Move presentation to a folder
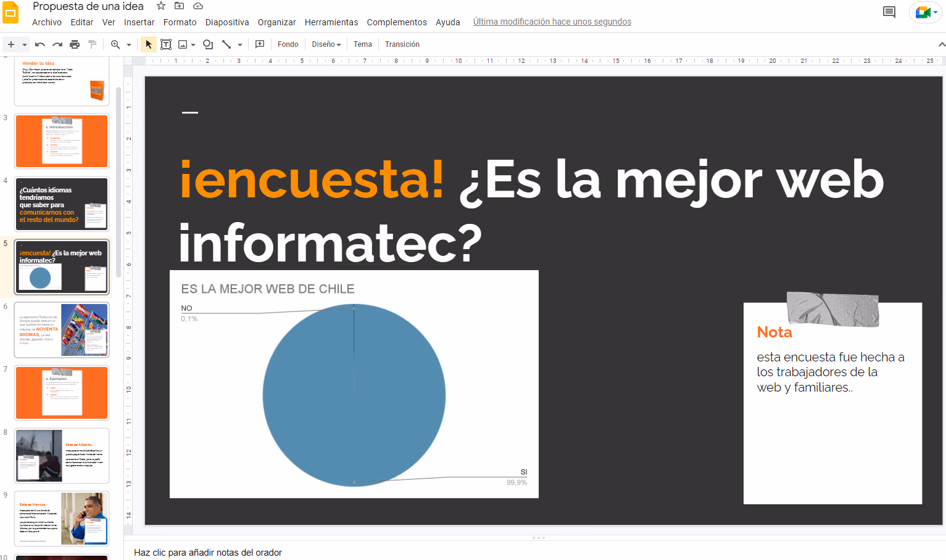The width and height of the screenshot is (946, 560). (x=180, y=6)
